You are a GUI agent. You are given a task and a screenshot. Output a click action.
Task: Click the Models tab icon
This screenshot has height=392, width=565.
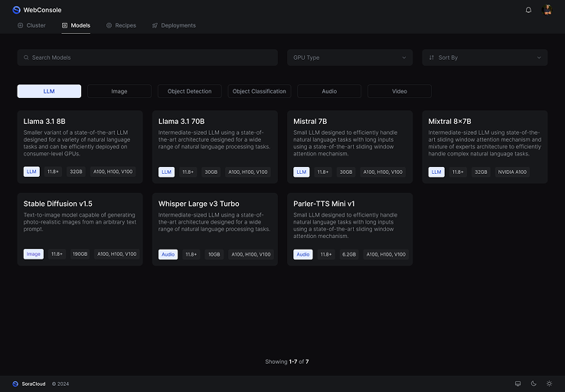click(x=64, y=25)
